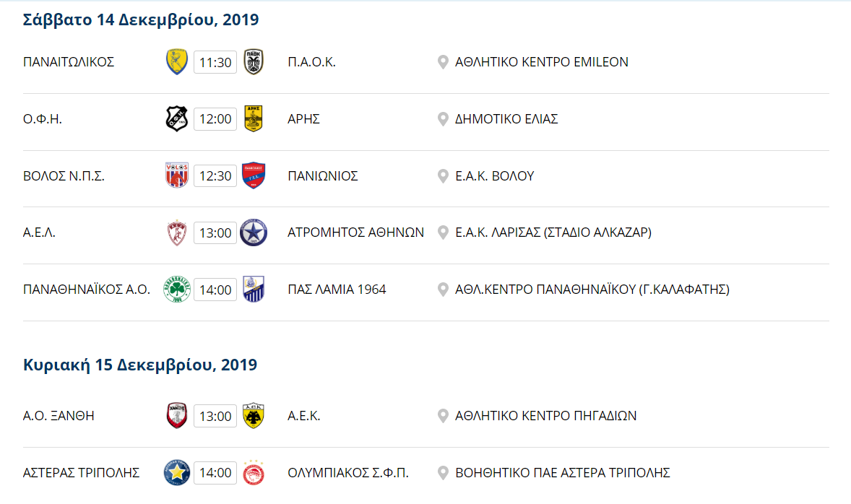Viewport: 851px width, 504px height.
Task: Select the A.E.K. yellow eagle crest
Action: click(x=254, y=416)
